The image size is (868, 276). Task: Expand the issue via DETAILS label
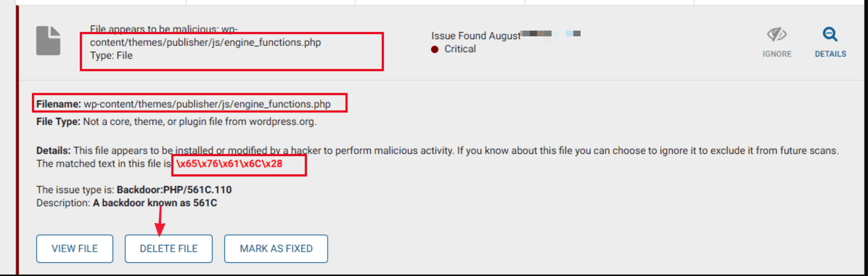pyautogui.click(x=830, y=54)
